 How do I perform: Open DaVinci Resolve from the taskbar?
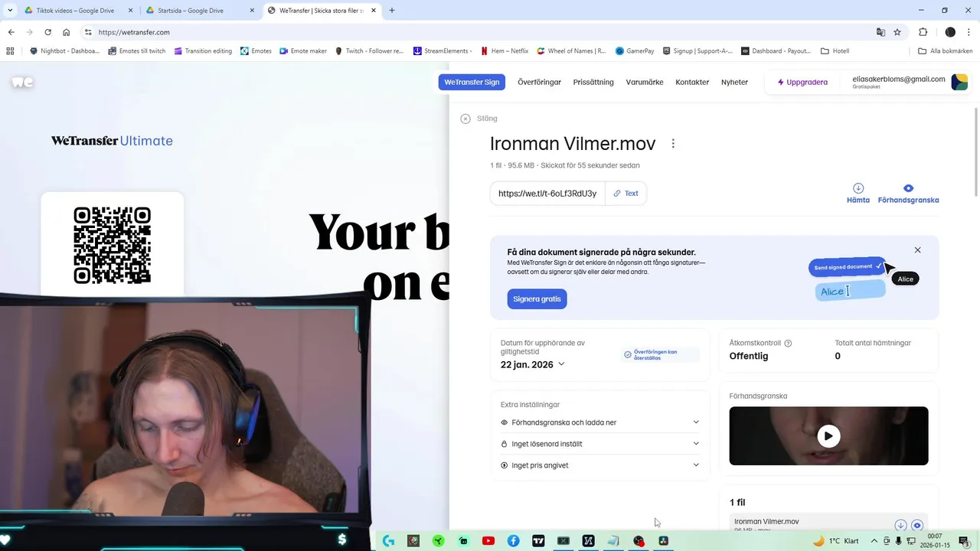pyautogui.click(x=663, y=541)
